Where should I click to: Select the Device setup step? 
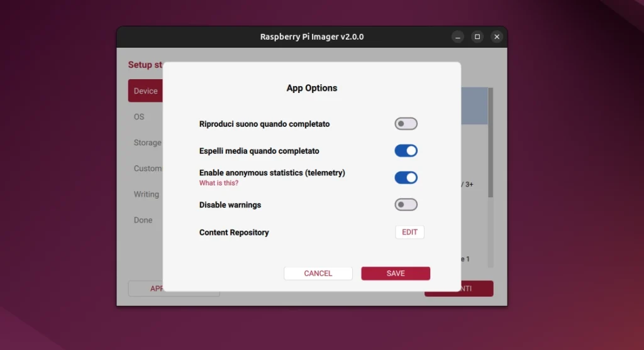145,90
